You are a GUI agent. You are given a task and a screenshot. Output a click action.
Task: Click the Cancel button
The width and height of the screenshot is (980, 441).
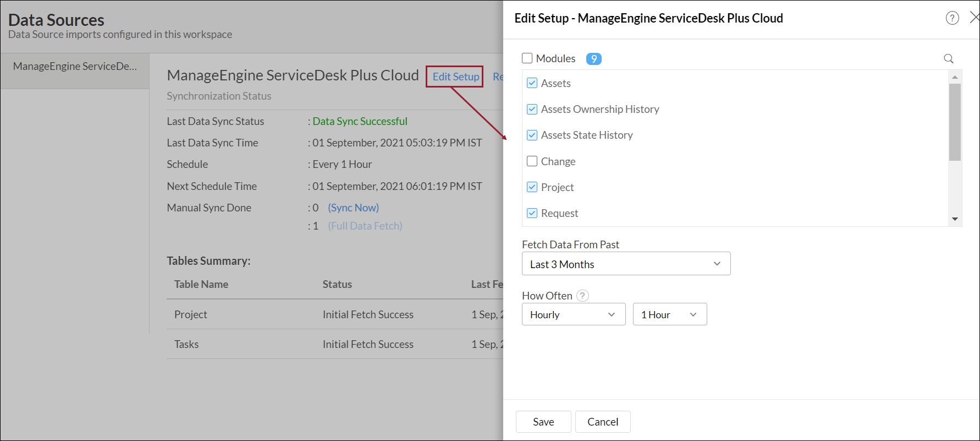pos(603,422)
